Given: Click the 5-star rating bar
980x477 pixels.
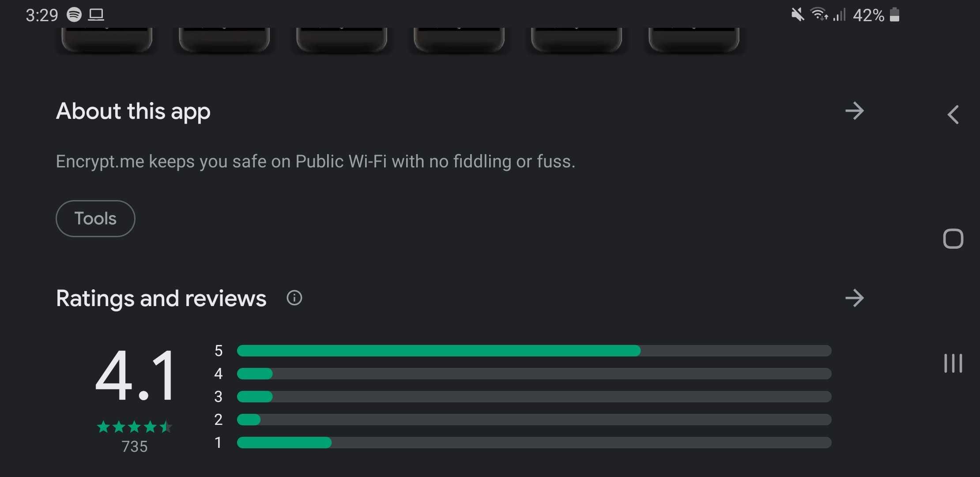Looking at the screenshot, I should click(x=534, y=351).
